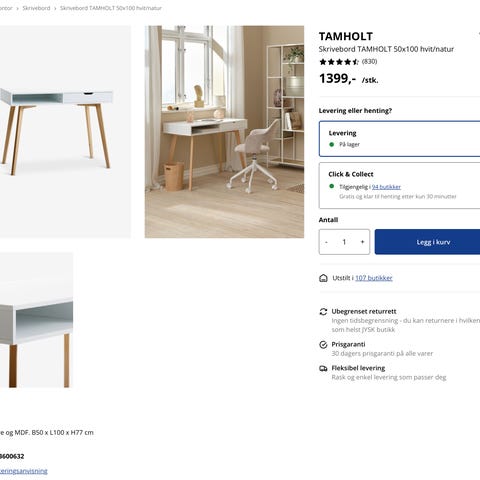
Task: Click the quantity input field
Action: pyautogui.click(x=344, y=242)
